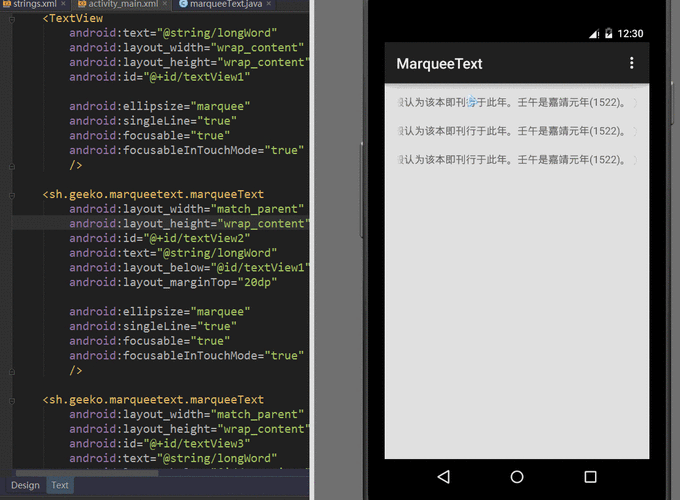Close the strings.xml editor tab
Viewport: 680px width, 500px height.
(x=63, y=3)
